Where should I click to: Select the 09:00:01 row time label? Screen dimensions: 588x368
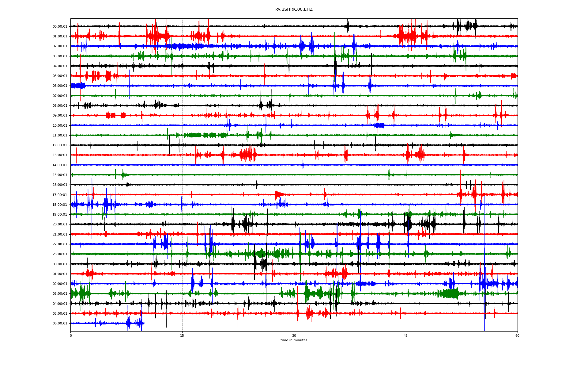pos(60,116)
